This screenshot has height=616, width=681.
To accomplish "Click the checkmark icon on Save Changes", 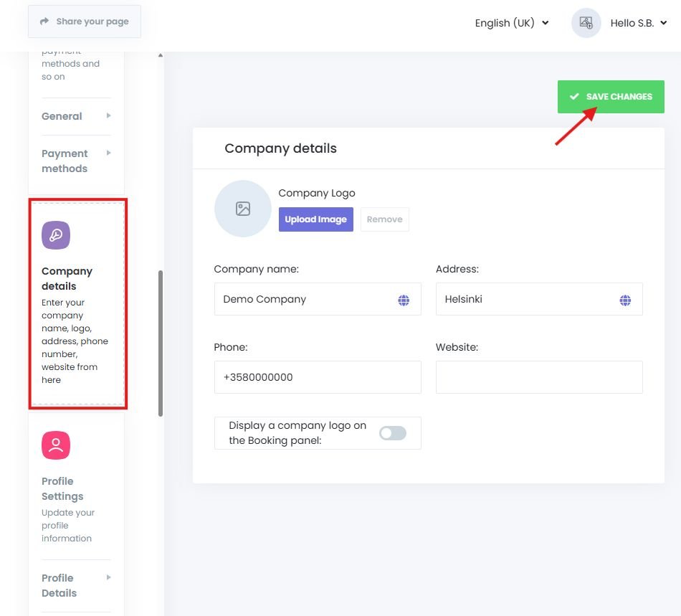I will click(574, 97).
